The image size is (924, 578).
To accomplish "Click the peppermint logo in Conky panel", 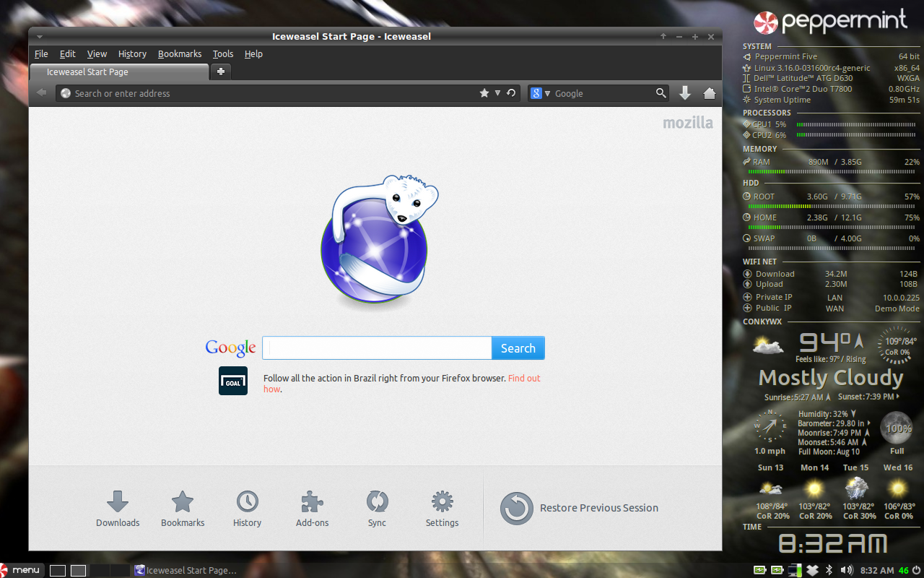I will (830, 21).
